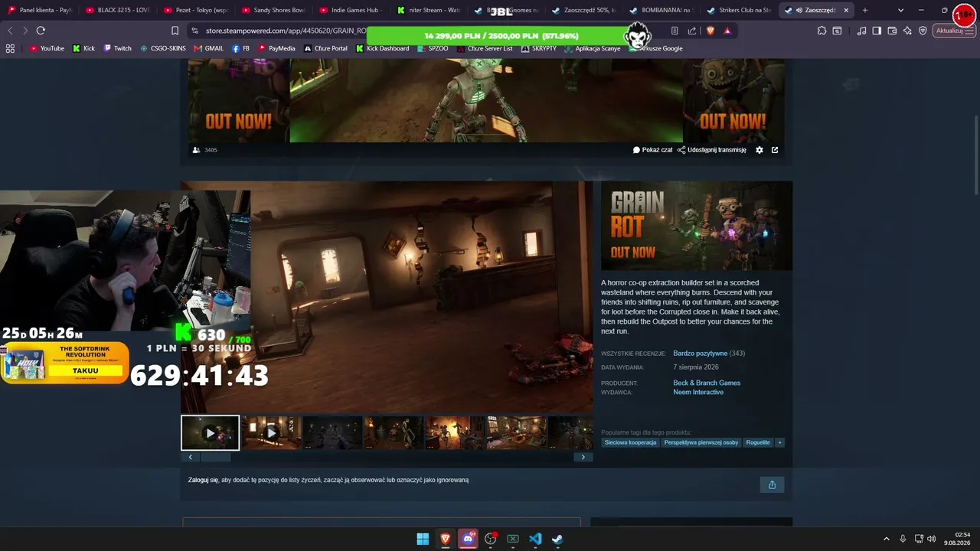Open the Cfx.re Portal bookmark
Viewport: 980px width, 551px height.
coord(325,48)
